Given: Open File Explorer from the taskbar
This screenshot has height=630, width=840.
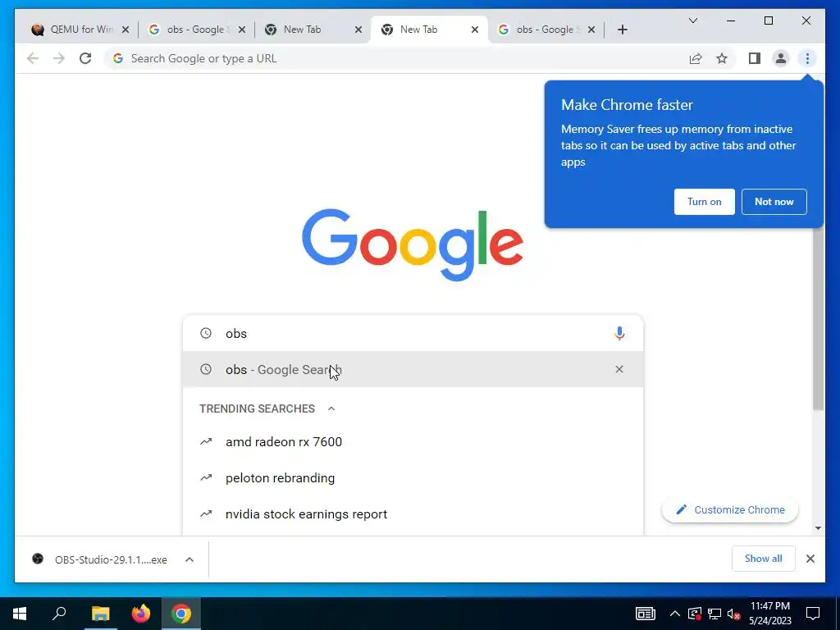Looking at the screenshot, I should point(100,614).
